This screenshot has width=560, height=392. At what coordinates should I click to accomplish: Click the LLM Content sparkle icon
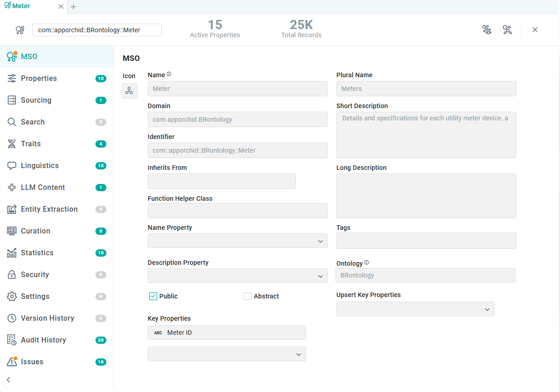(12, 188)
